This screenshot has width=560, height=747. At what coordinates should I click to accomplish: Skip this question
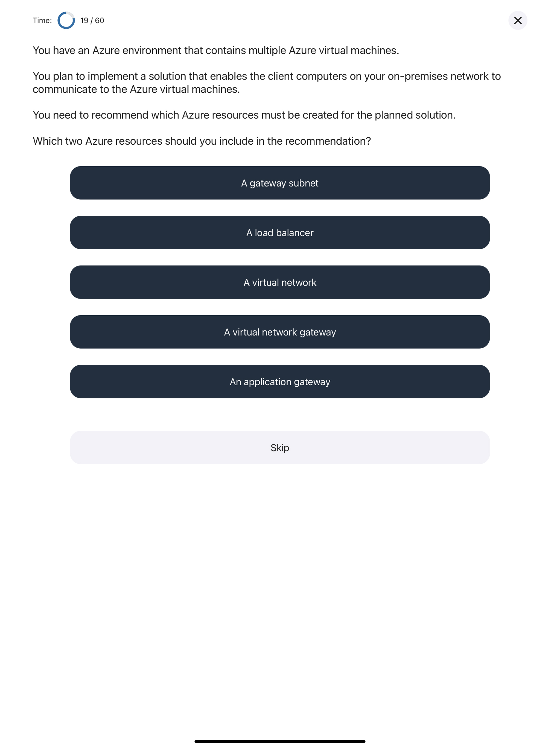coord(280,447)
